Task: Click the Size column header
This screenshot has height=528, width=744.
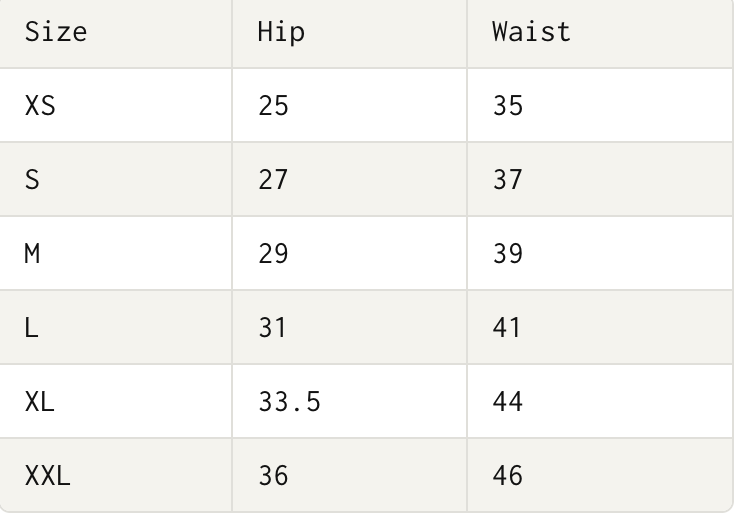Action: pyautogui.click(x=56, y=32)
